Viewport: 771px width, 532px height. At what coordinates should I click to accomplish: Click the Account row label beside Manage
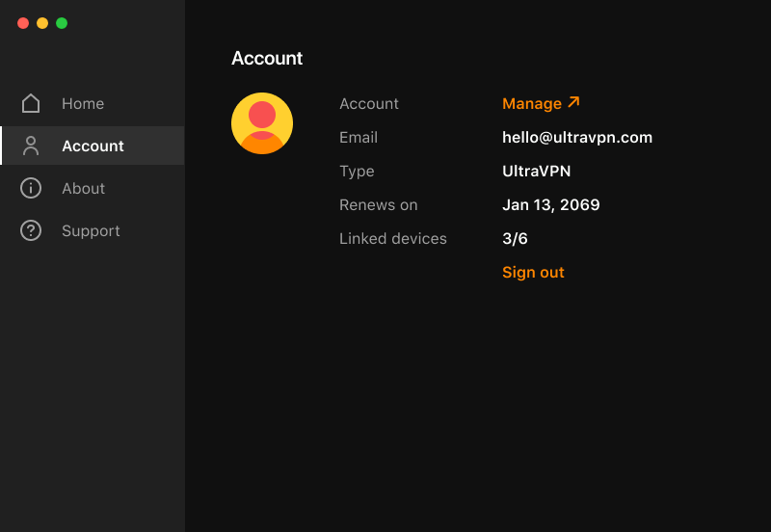point(369,103)
